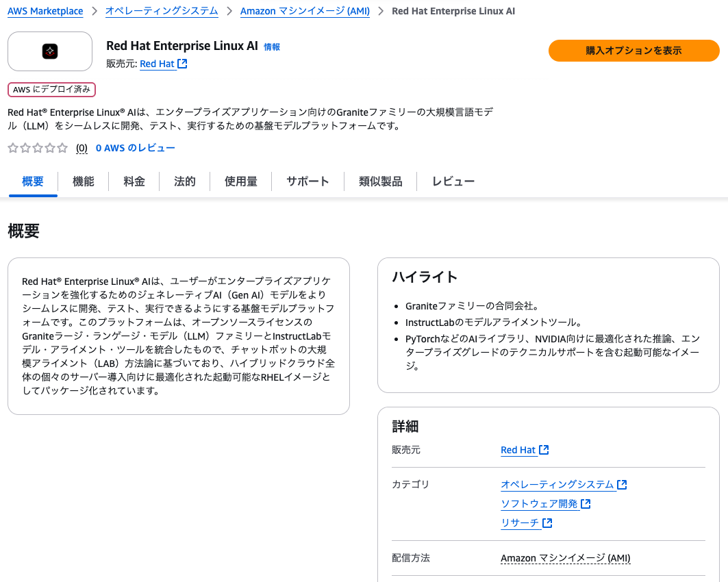Click the external-link icon beside Red Hat in 詳細

tap(544, 450)
